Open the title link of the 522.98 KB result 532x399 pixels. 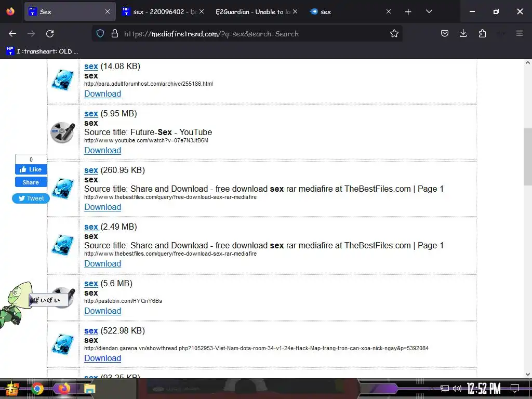pyautogui.click(x=91, y=331)
